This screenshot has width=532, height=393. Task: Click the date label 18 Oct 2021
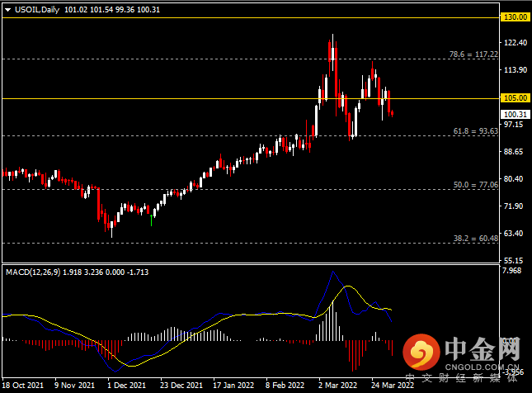23,386
